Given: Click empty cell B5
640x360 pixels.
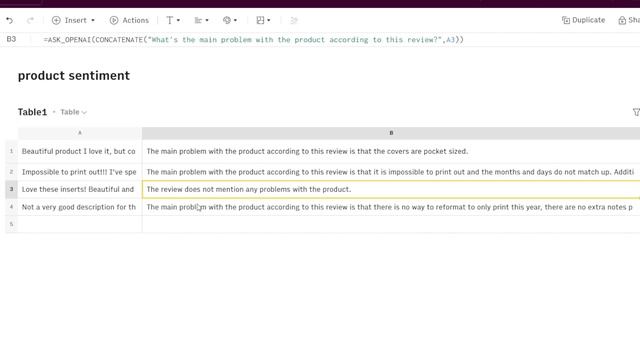Looking at the screenshot, I should point(391,224).
